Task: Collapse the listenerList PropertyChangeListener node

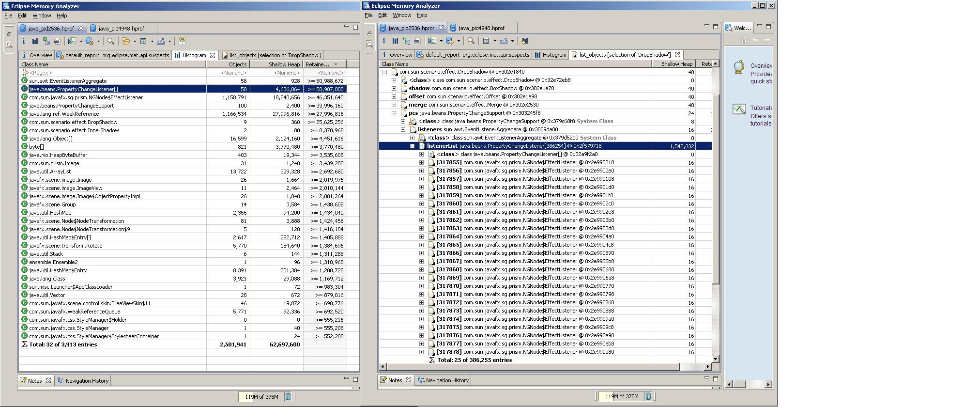Action: click(x=412, y=146)
